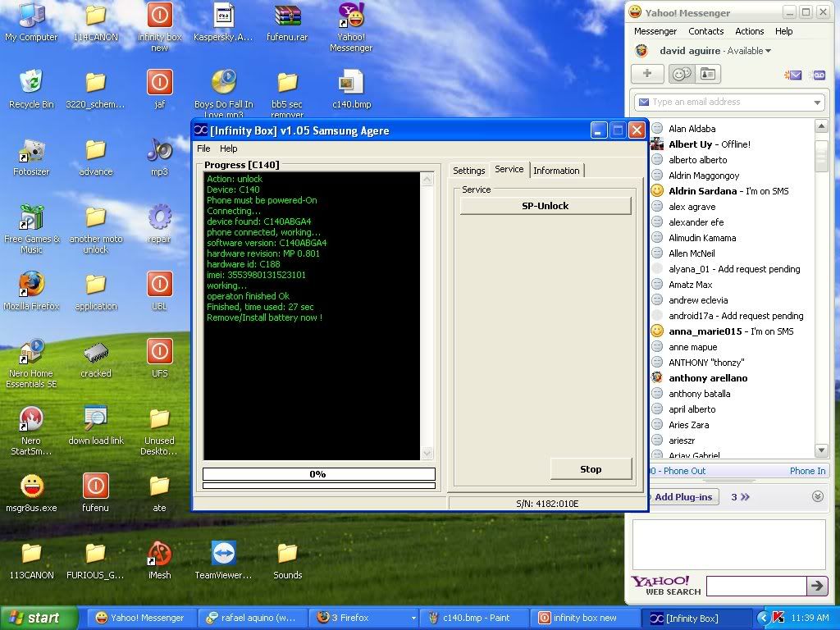The image size is (840, 630).
Task: Open the Actions menu in Yahoo Messenger
Action: [750, 31]
